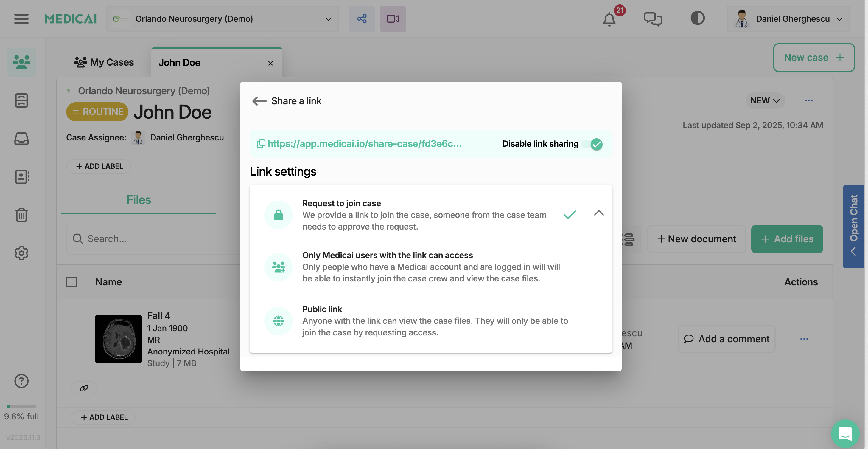Click the link chain icon under Fall 4
The image size is (868, 449).
tap(84, 388)
